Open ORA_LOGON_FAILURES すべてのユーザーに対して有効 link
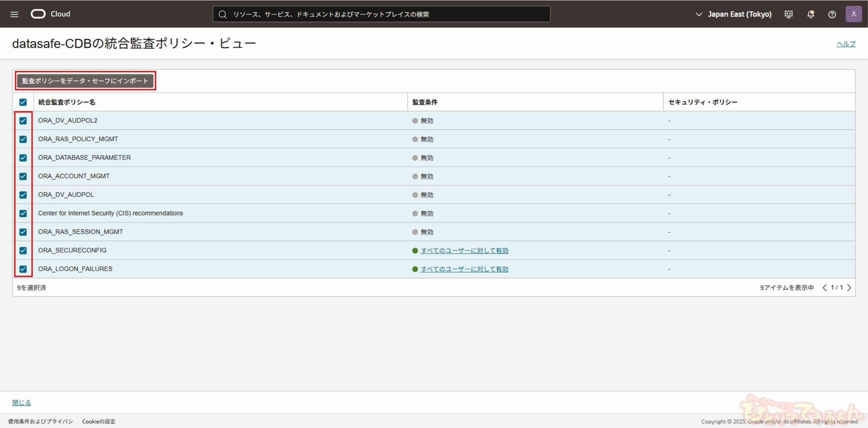This screenshot has height=428, width=868. pos(464,269)
